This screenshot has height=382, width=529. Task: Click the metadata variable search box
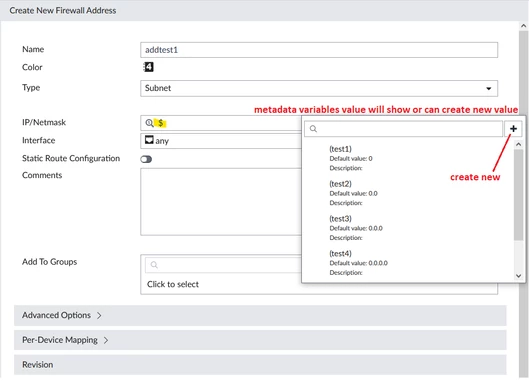[403, 129]
